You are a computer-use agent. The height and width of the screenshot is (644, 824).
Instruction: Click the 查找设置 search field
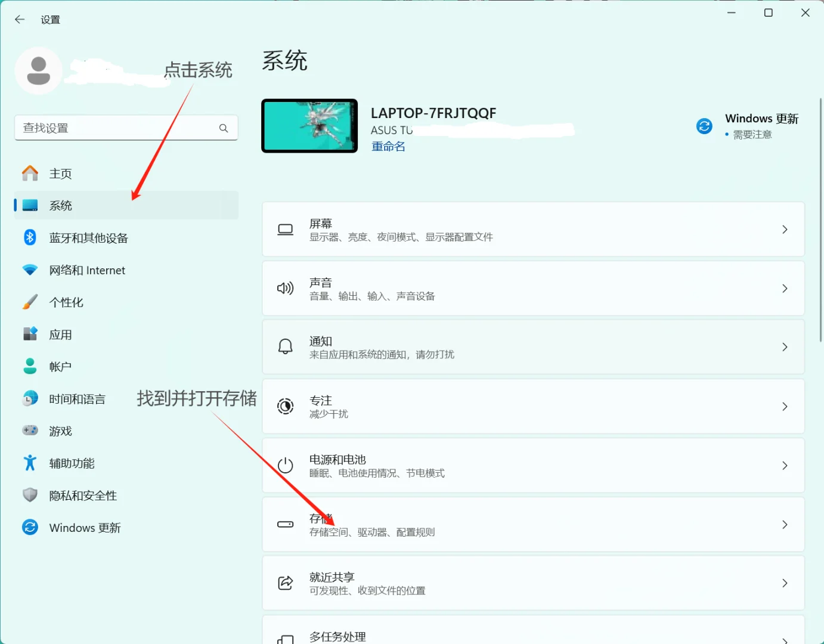click(x=119, y=128)
